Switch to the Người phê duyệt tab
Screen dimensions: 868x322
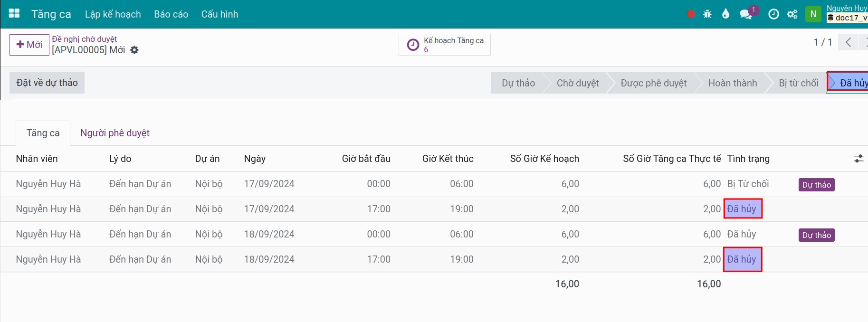115,133
